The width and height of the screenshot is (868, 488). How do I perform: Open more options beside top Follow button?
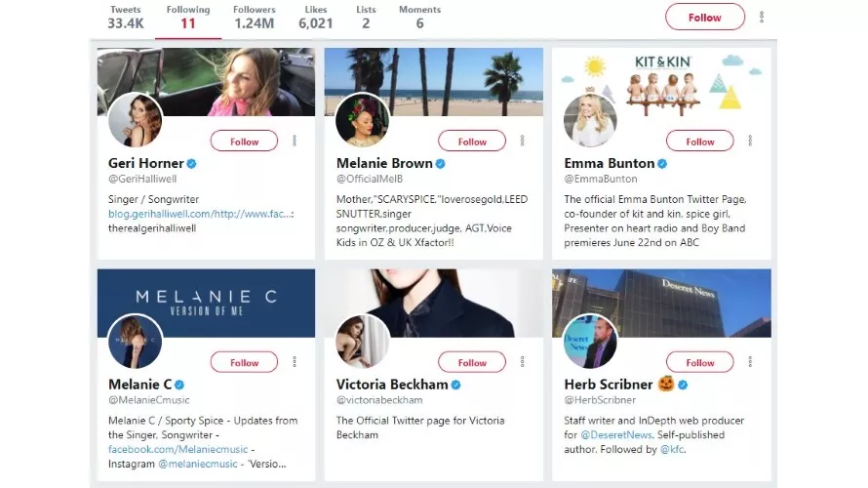coord(762,17)
